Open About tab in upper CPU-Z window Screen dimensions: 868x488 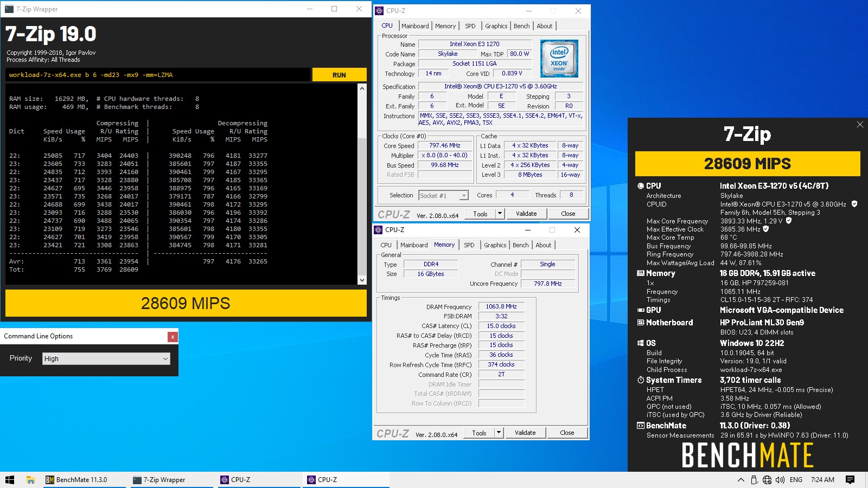[545, 26]
